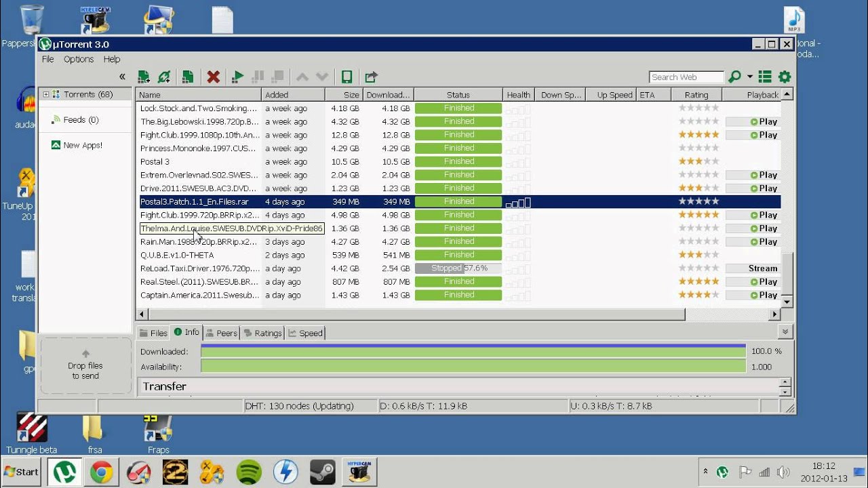Viewport: 868px width, 488px height.
Task: Click the green search magnifier icon
Action: (734, 77)
